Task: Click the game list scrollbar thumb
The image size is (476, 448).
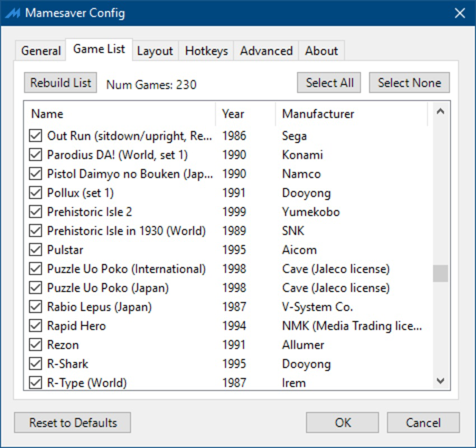Action: coord(441,273)
